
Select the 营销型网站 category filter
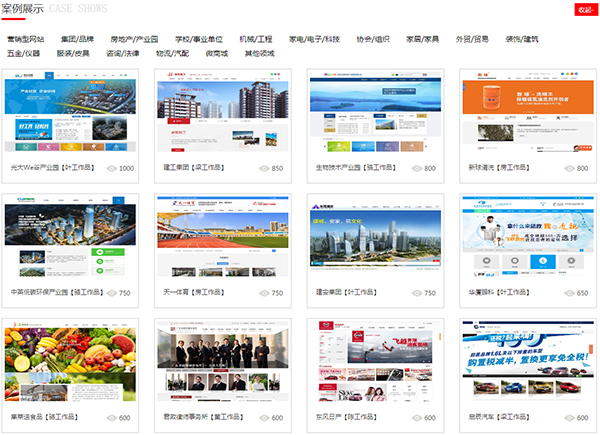pos(26,39)
